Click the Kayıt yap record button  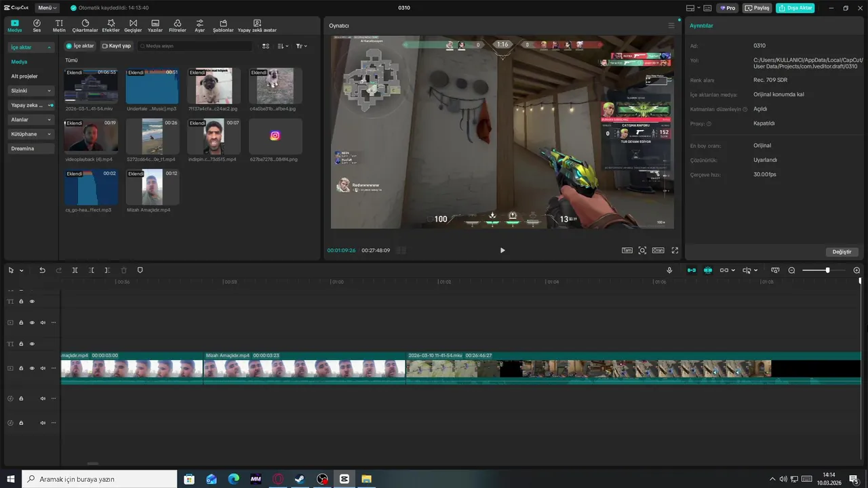117,46
